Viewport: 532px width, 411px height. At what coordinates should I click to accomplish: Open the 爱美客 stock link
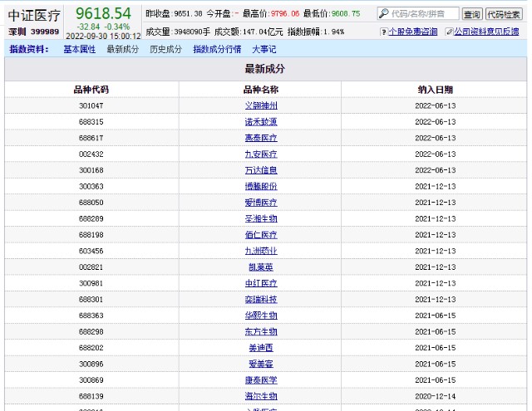click(260, 365)
